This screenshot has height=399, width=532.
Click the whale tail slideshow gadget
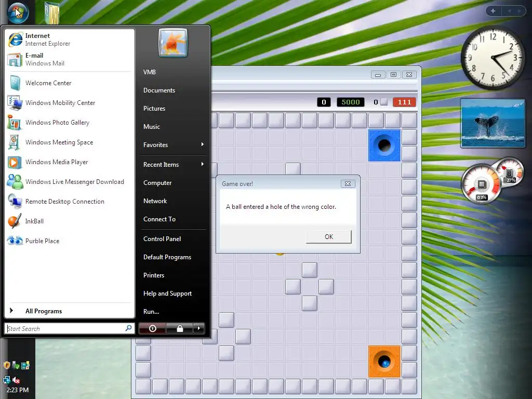[x=493, y=123]
